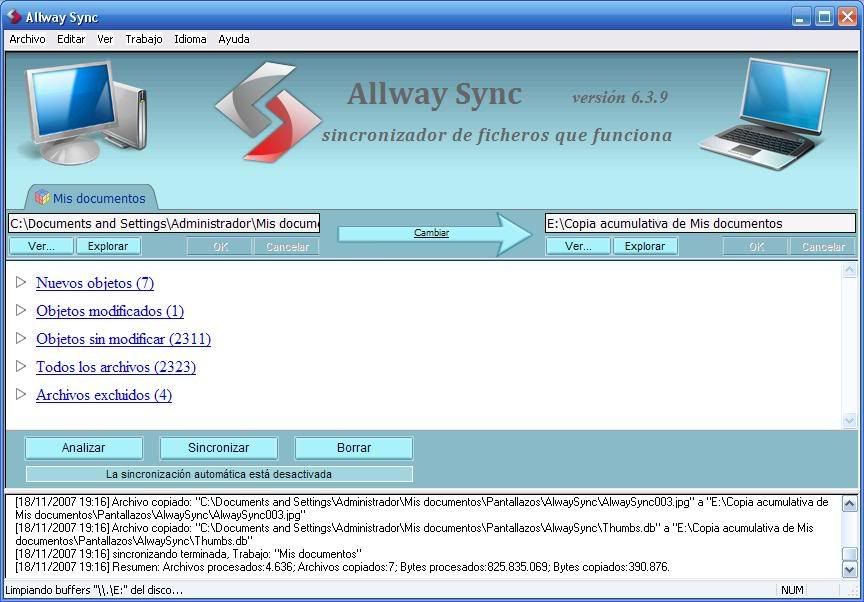Open the Nuevos objetos (7) link
This screenshot has height=602, width=864.
click(x=95, y=283)
